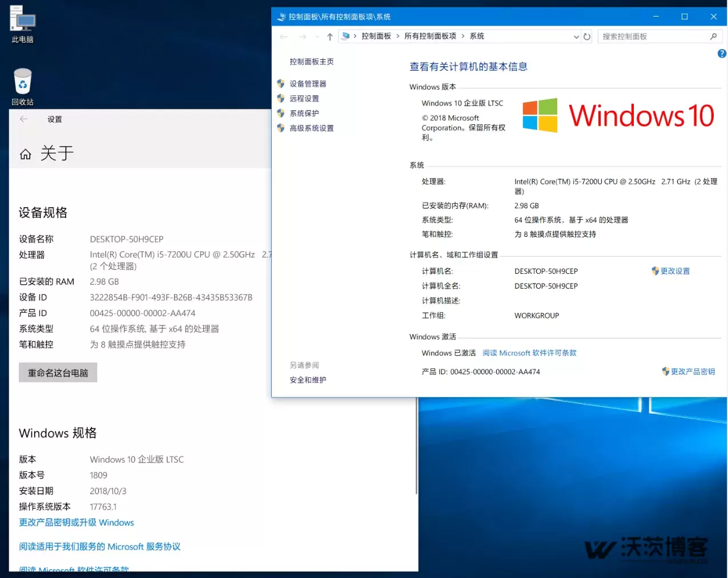Open the Recycle Bin desktop icon
Viewport: 728px width, 578px height.
coord(22,87)
